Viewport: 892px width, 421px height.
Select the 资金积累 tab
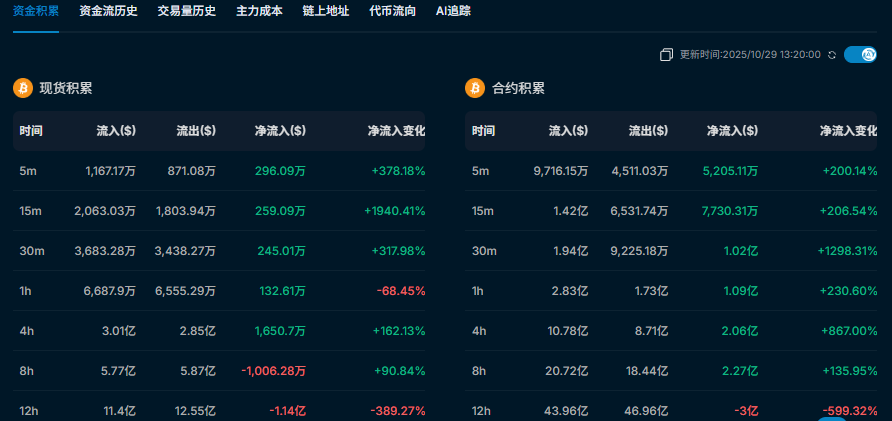(x=36, y=12)
